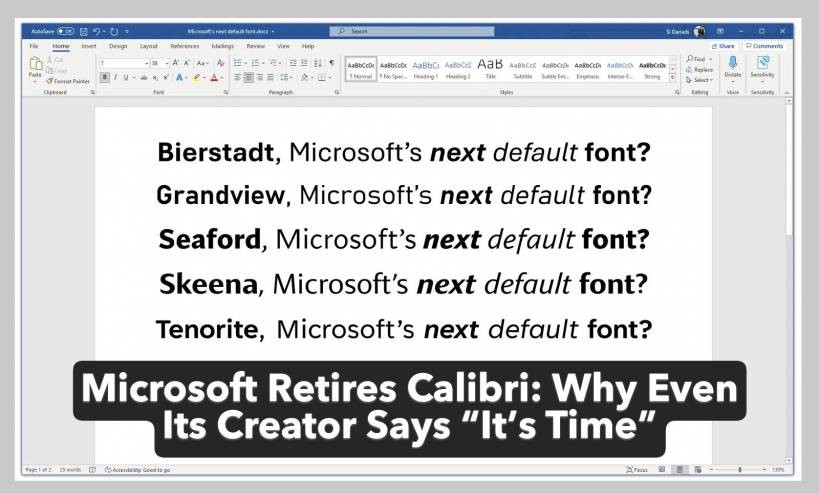
Task: Open the View tab
Action: pyautogui.click(x=284, y=46)
